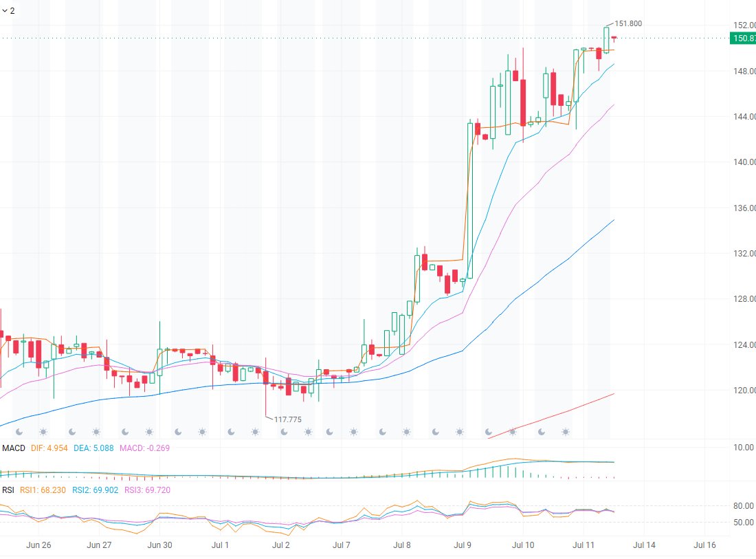
Task: Click the Jul 11 date label
Action: pyautogui.click(x=583, y=545)
